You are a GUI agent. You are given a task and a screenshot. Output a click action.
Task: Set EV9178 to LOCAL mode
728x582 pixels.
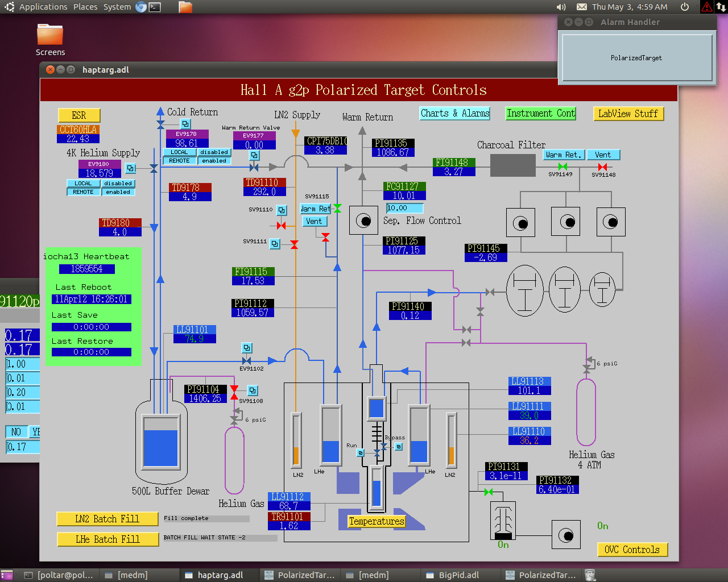click(179, 152)
